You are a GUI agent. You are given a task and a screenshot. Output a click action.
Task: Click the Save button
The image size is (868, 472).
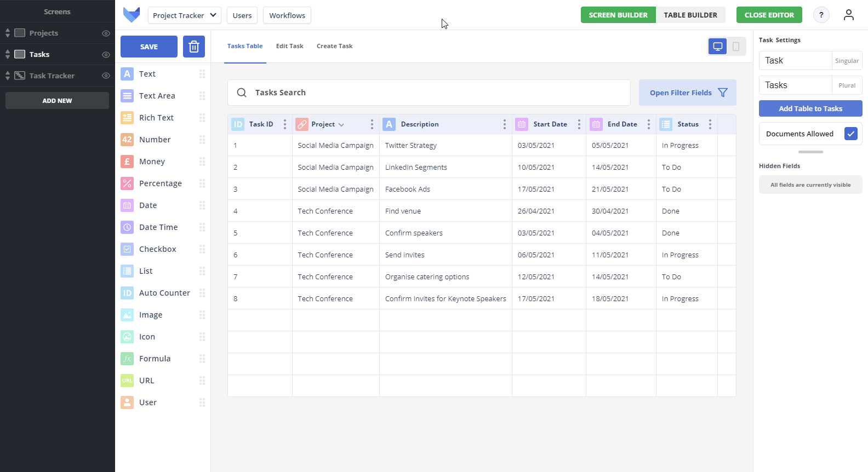tap(149, 47)
